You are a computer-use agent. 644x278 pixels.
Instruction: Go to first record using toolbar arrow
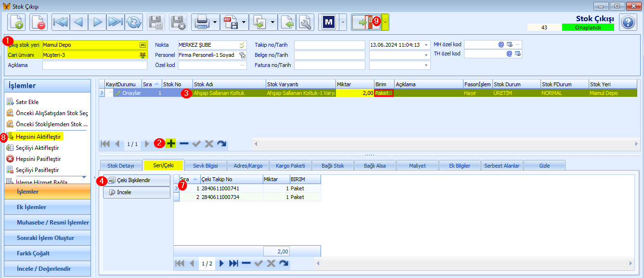61,22
